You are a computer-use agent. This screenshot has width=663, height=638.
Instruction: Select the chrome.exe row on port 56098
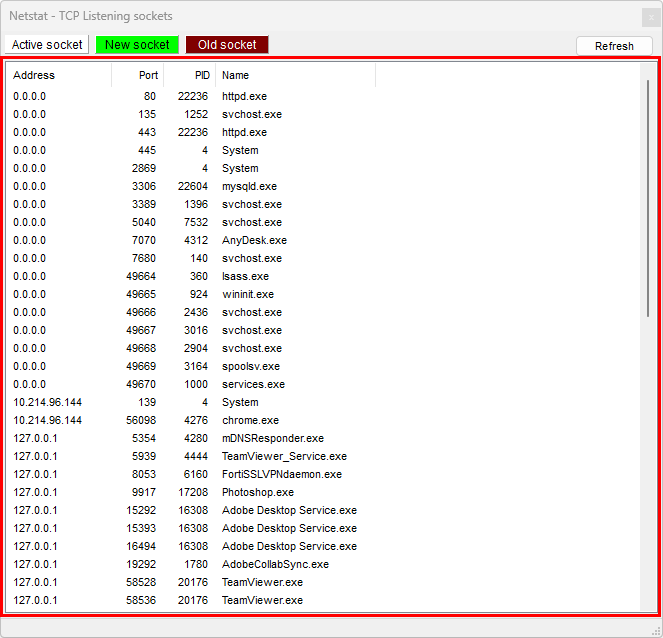[250, 420]
